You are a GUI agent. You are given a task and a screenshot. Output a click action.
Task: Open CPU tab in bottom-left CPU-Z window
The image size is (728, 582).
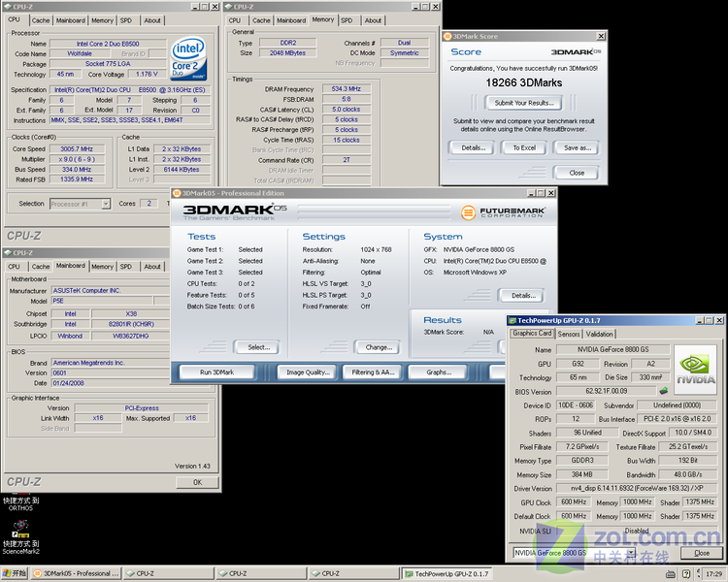point(14,267)
